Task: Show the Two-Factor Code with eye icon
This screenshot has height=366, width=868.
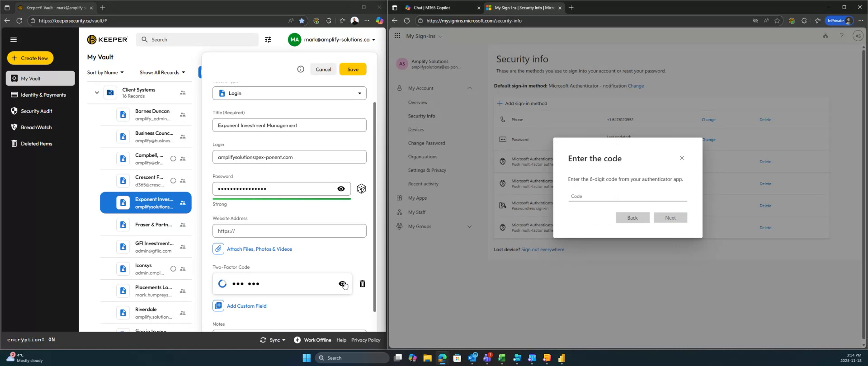Action: click(342, 284)
